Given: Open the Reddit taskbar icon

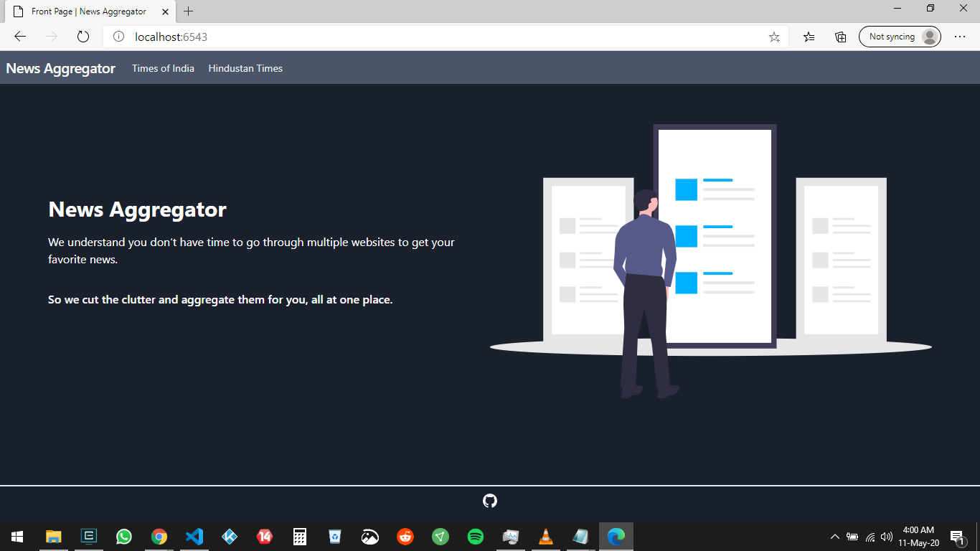Looking at the screenshot, I should click(x=405, y=537).
